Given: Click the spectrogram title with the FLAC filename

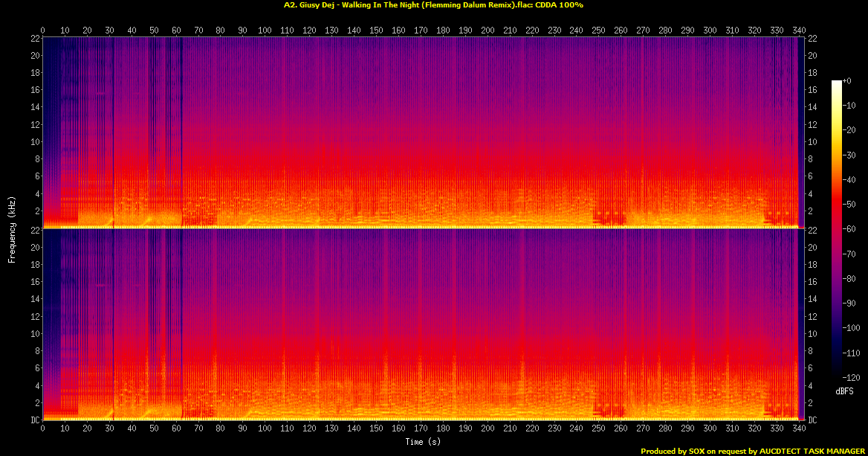Looking at the screenshot, I should (x=433, y=5).
